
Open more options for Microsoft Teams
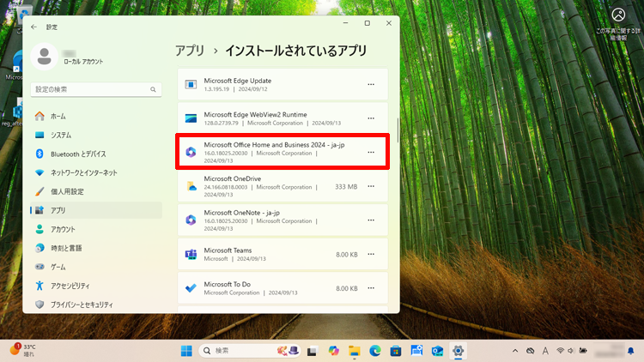click(371, 254)
